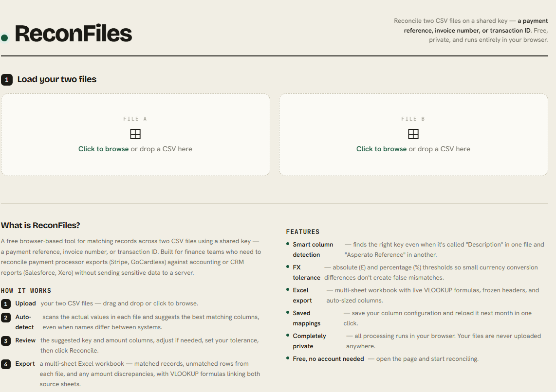556x392 pixels.
Task: Click the 'Review' step label
Action: pyautogui.click(x=25, y=340)
